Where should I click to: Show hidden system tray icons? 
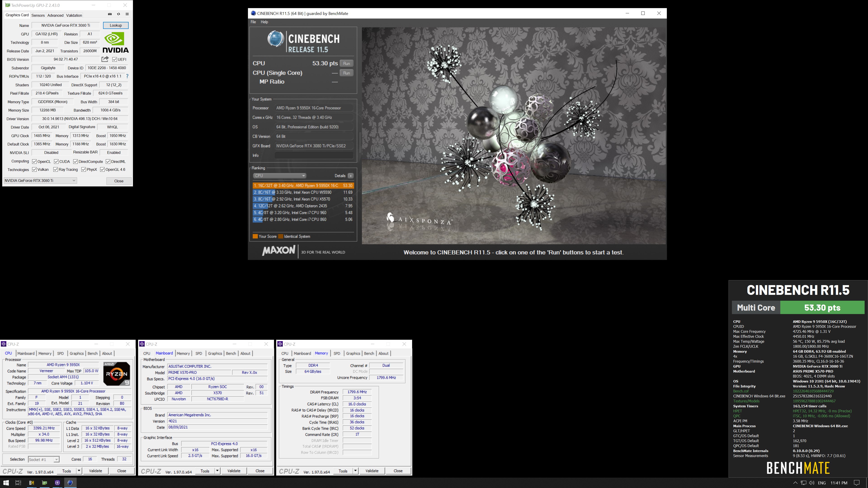coord(795,483)
